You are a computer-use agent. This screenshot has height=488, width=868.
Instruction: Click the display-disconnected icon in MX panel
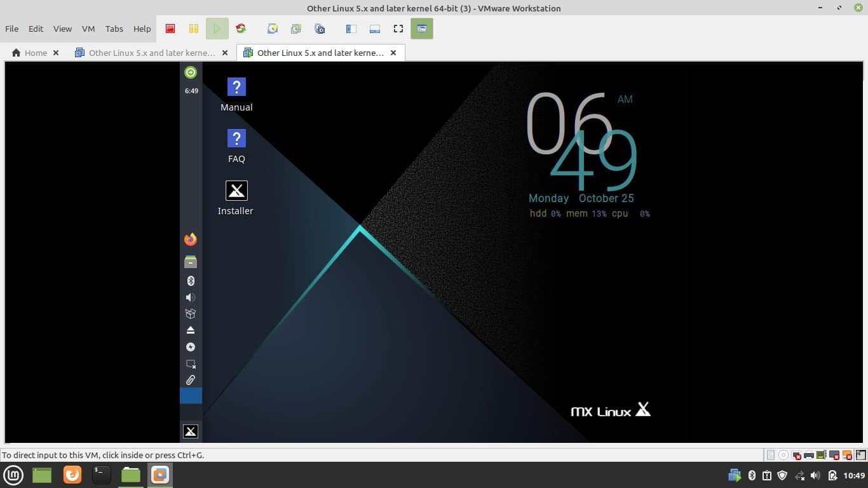coord(191,364)
